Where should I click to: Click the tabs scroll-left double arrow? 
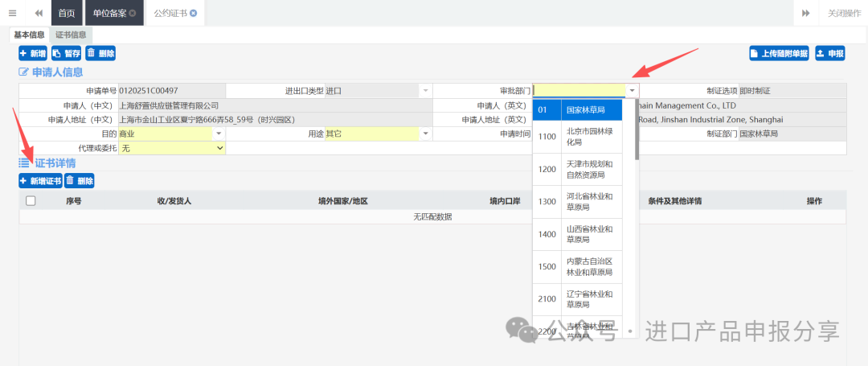click(39, 13)
